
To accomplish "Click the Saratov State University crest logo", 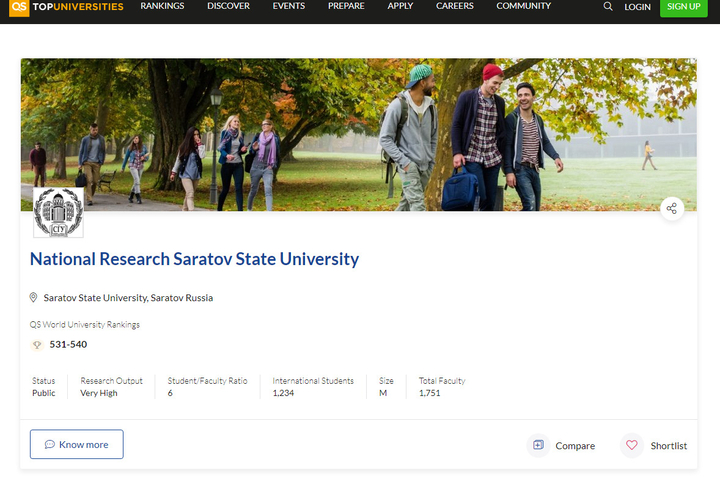I will pos(58,212).
